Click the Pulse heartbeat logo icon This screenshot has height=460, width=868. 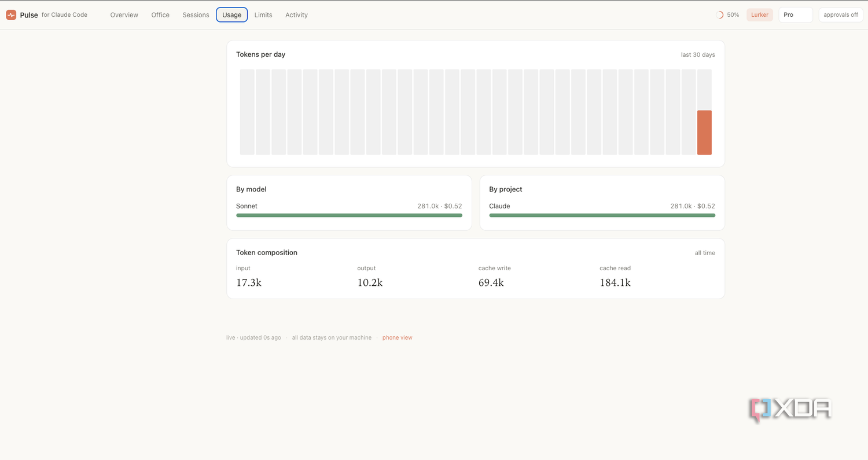pos(11,15)
